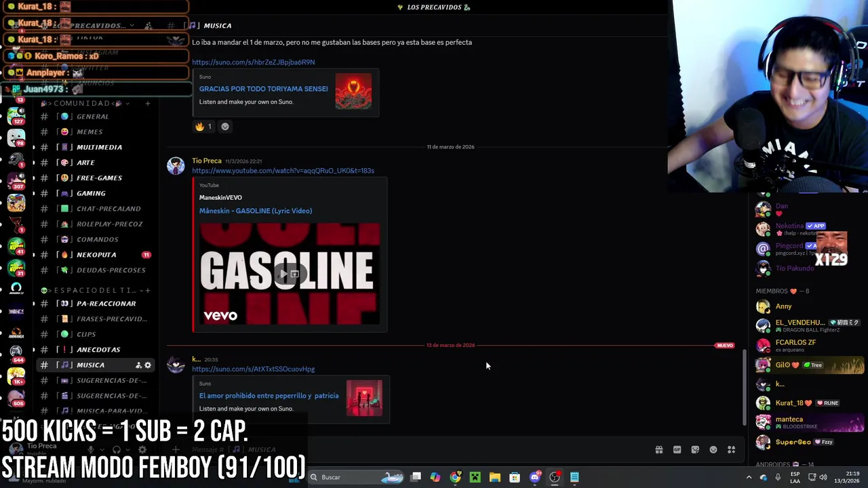Open File Explorer from the taskbar
The height and width of the screenshot is (488, 868).
click(x=495, y=477)
